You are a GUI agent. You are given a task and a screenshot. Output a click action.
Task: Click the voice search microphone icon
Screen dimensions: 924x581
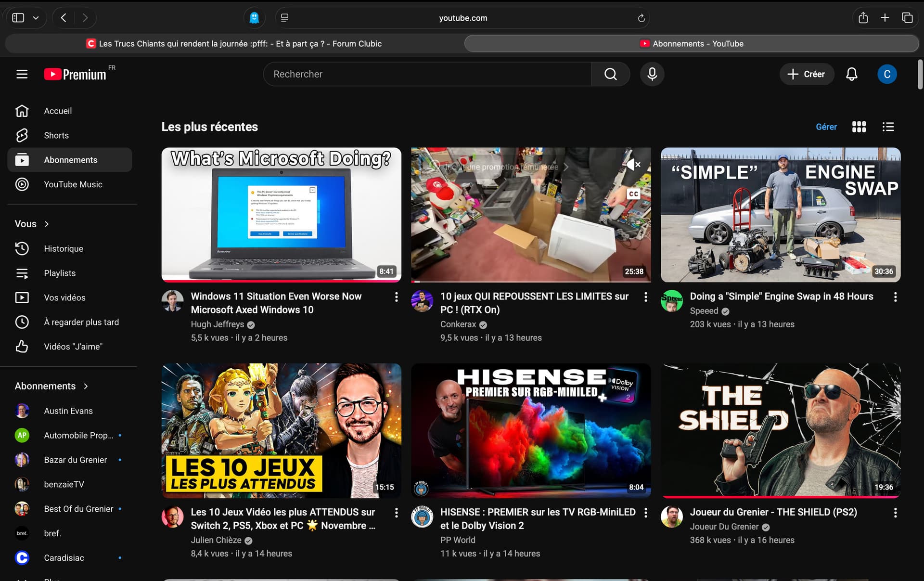(x=652, y=74)
